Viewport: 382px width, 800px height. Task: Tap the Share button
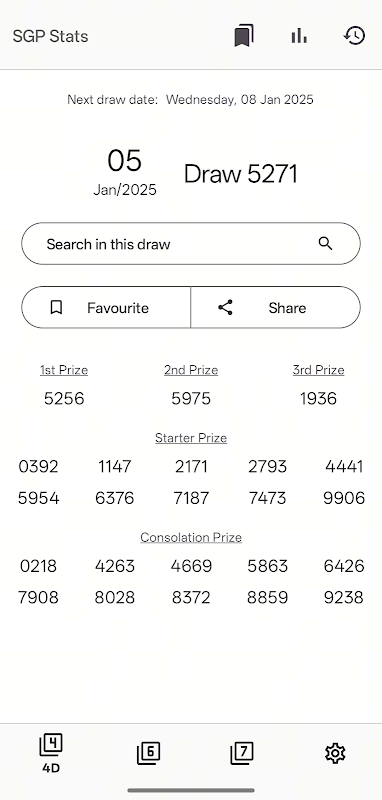tap(275, 308)
